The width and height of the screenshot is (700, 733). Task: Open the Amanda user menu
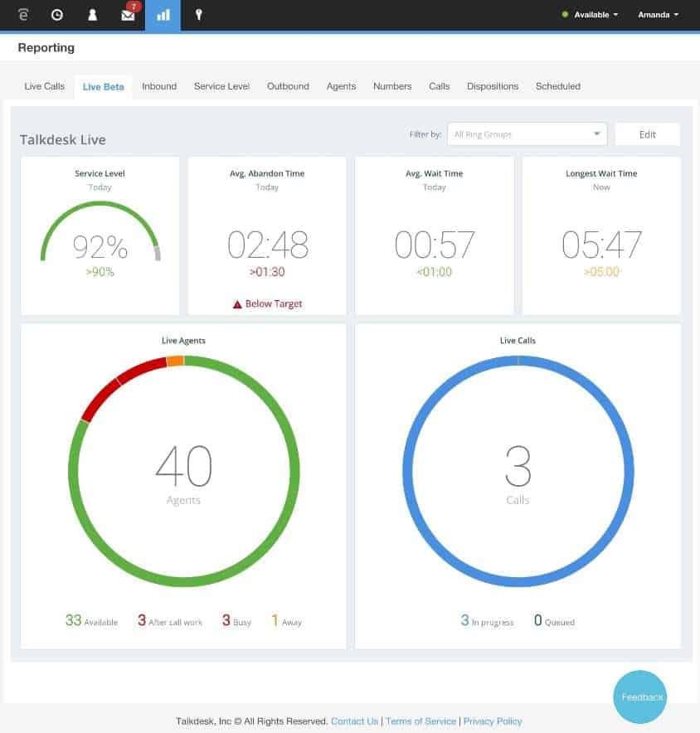tap(658, 15)
